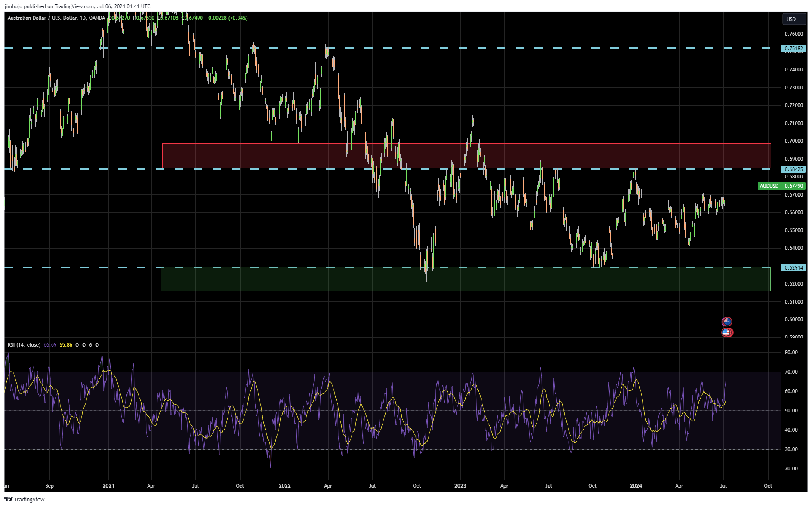Open the USD currency selector
This screenshot has height=507, width=812.
click(793, 19)
